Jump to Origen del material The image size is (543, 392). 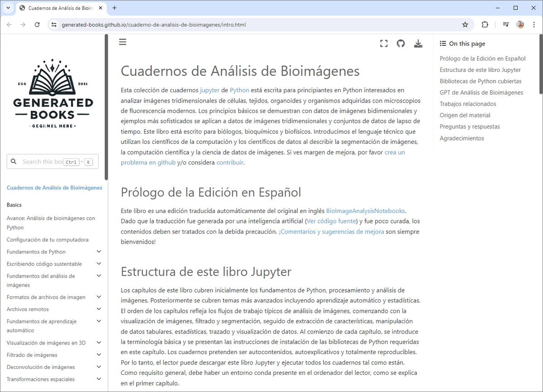(x=465, y=115)
